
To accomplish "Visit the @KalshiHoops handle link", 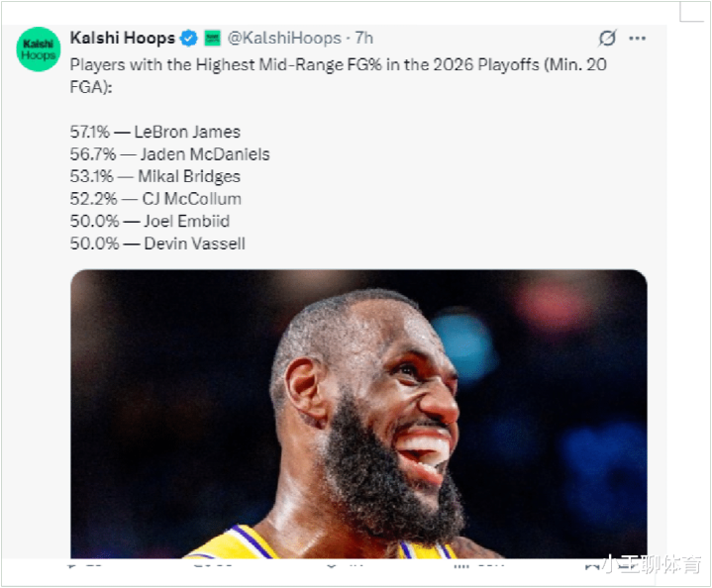I will [284, 39].
